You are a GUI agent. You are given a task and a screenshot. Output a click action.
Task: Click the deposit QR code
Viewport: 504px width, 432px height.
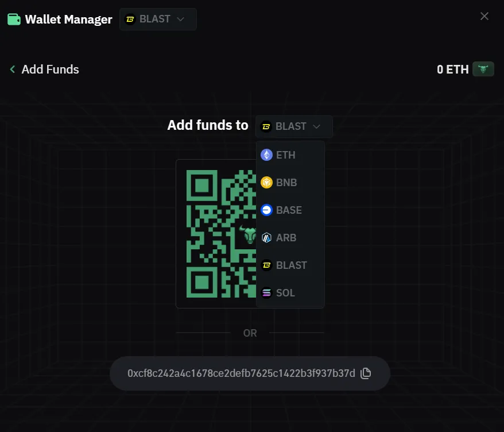click(222, 234)
